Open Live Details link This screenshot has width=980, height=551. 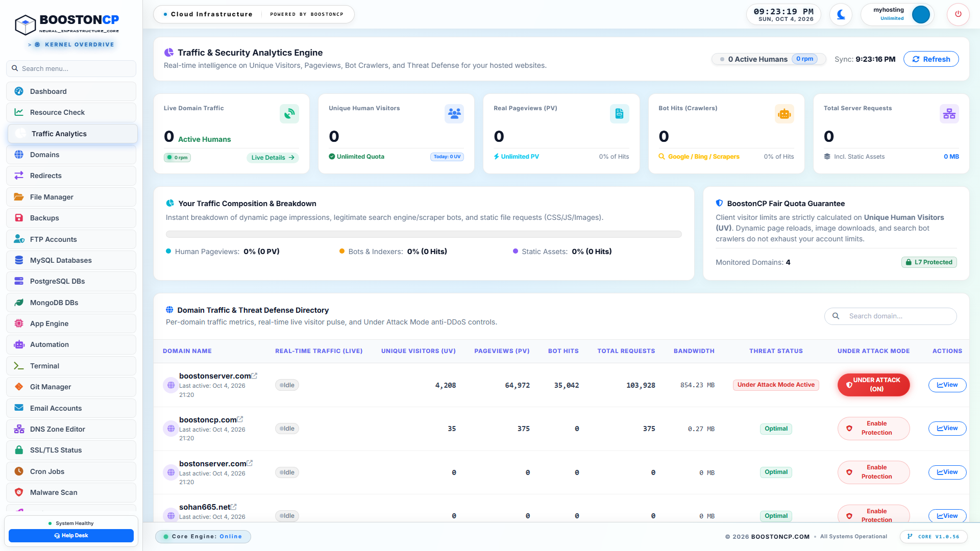click(x=273, y=158)
